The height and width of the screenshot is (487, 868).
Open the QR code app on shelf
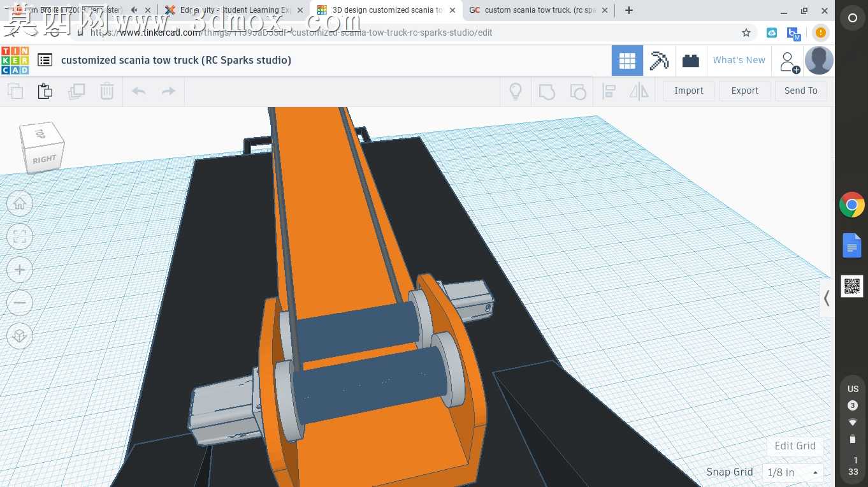coord(852,286)
